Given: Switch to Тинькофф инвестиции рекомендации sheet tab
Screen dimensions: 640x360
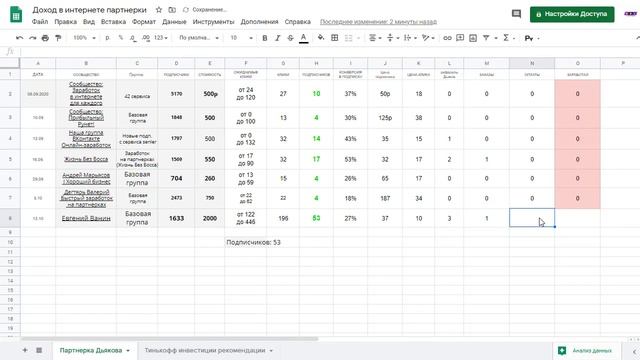Looking at the screenshot, I should coord(204,351).
